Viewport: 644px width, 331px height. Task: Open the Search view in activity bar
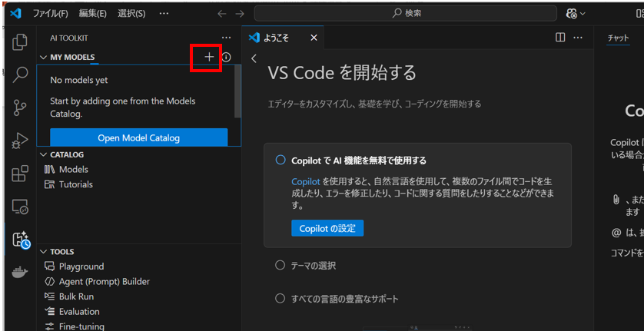point(20,75)
